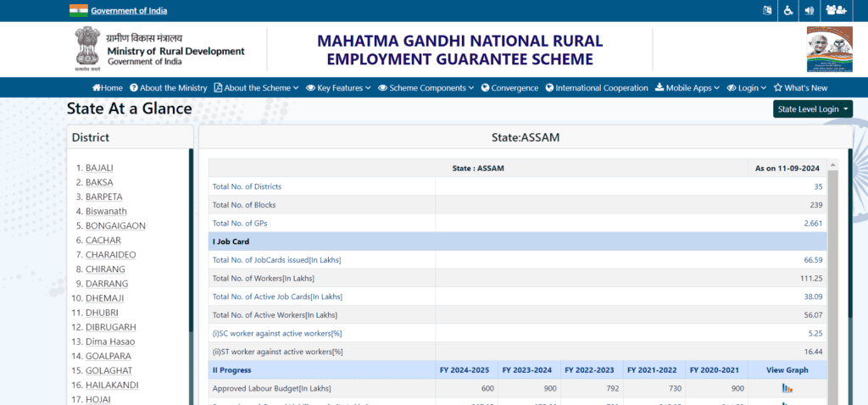The width and height of the screenshot is (868, 405).
Task: Select BAJALI district
Action: coord(100,168)
